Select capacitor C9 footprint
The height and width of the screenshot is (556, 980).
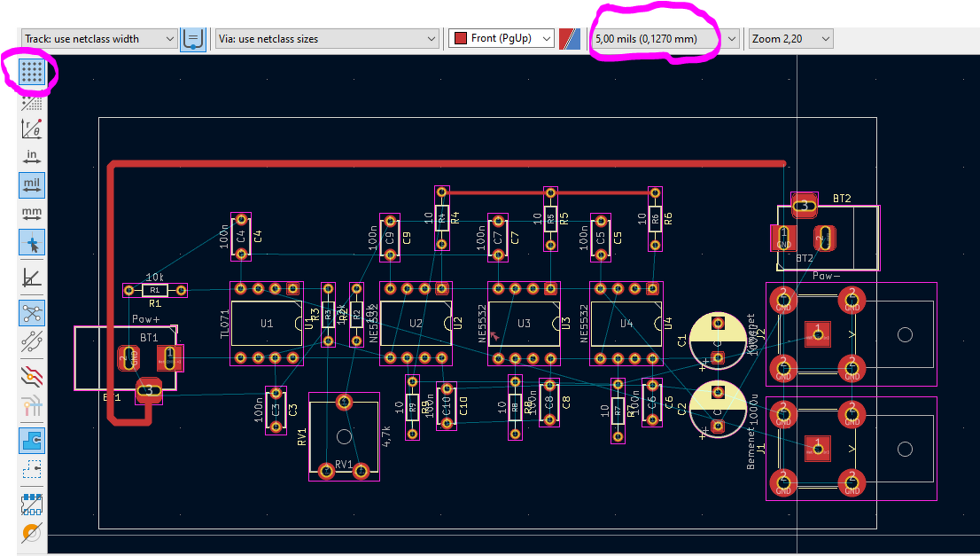tap(390, 238)
